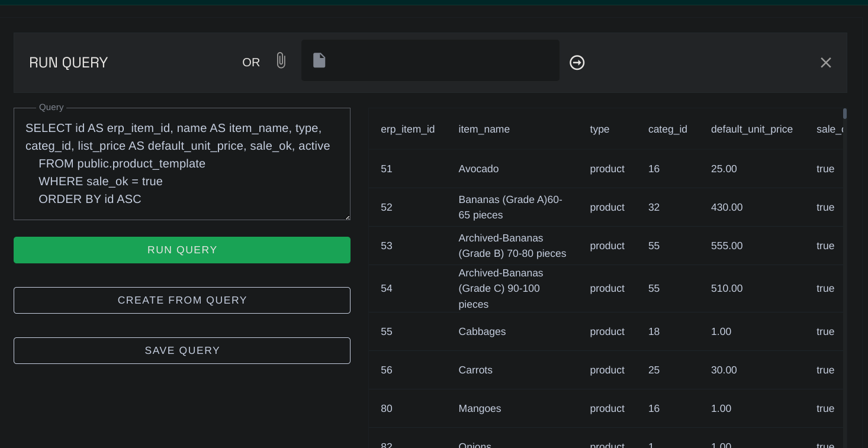
Task: Click the OR label beside paperclip
Action: [251, 63]
